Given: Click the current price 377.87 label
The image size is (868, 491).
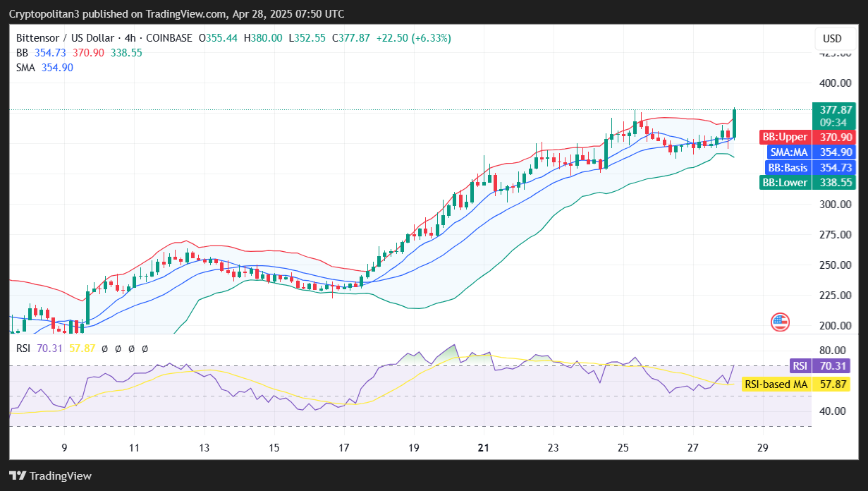Looking at the screenshot, I should [833, 110].
